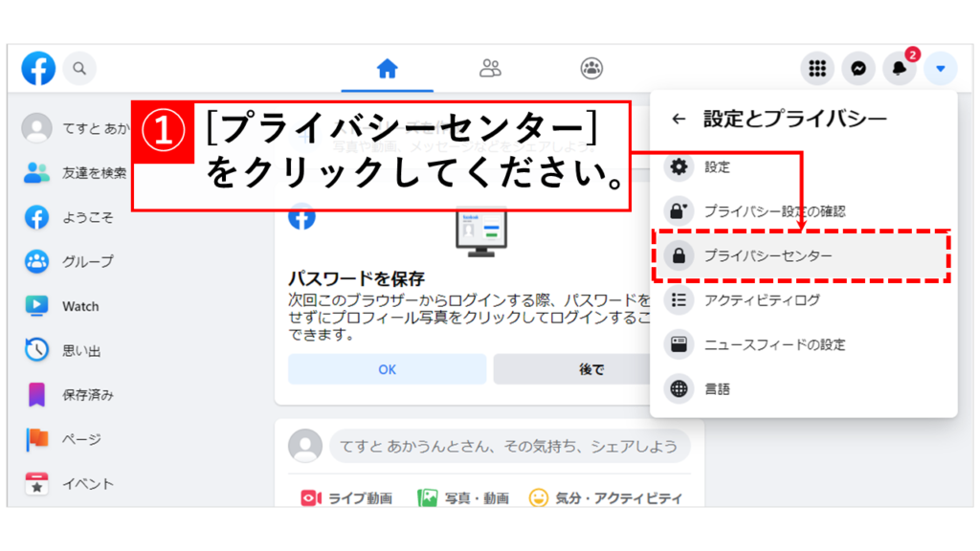
Task: Add 写真・動画 to a post
Action: point(463,497)
